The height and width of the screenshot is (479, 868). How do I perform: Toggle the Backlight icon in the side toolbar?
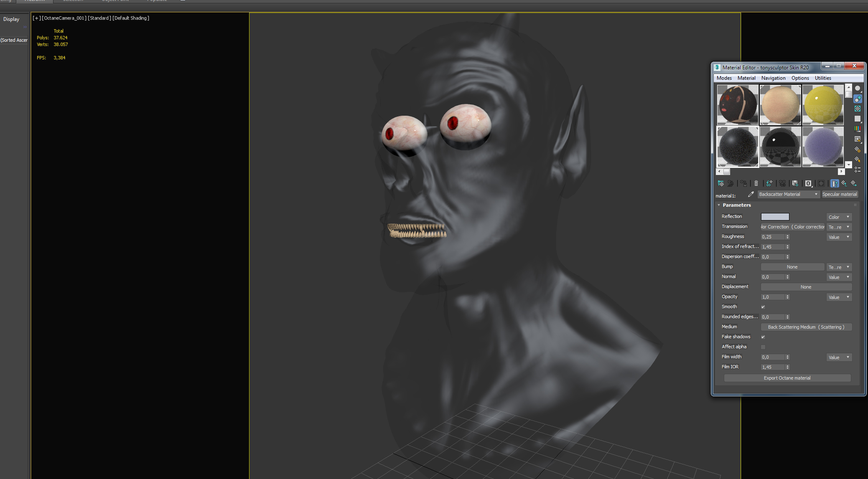click(x=858, y=99)
